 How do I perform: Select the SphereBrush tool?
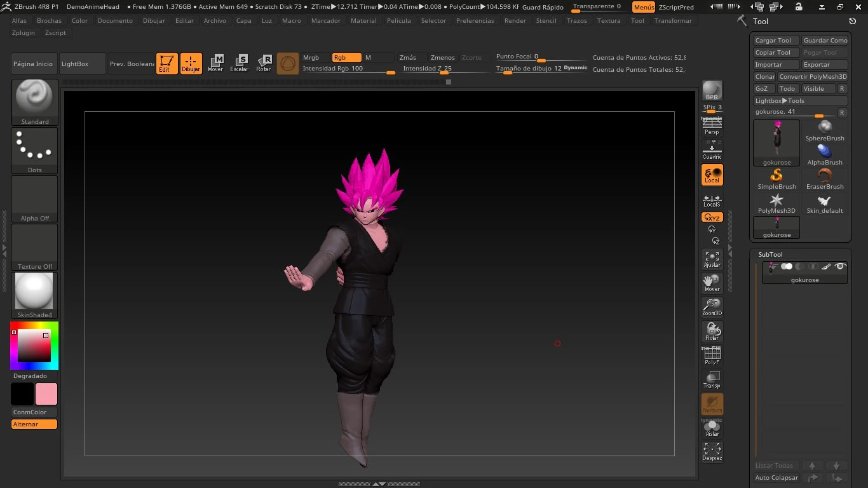[825, 130]
